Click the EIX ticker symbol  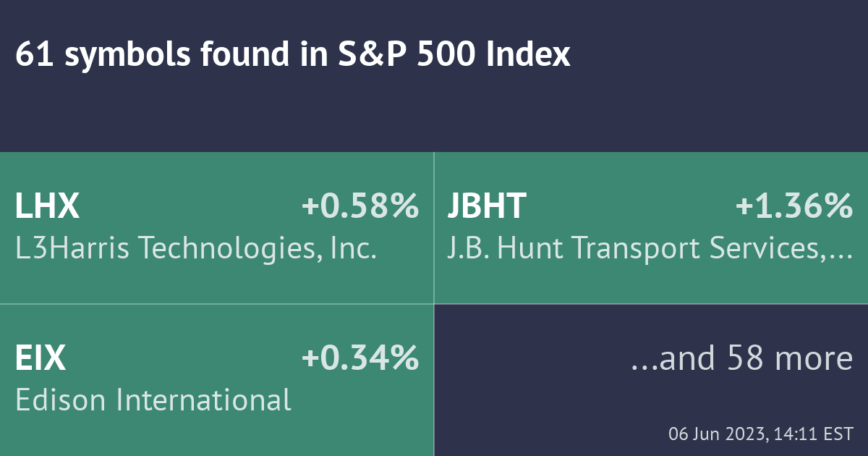tap(41, 359)
